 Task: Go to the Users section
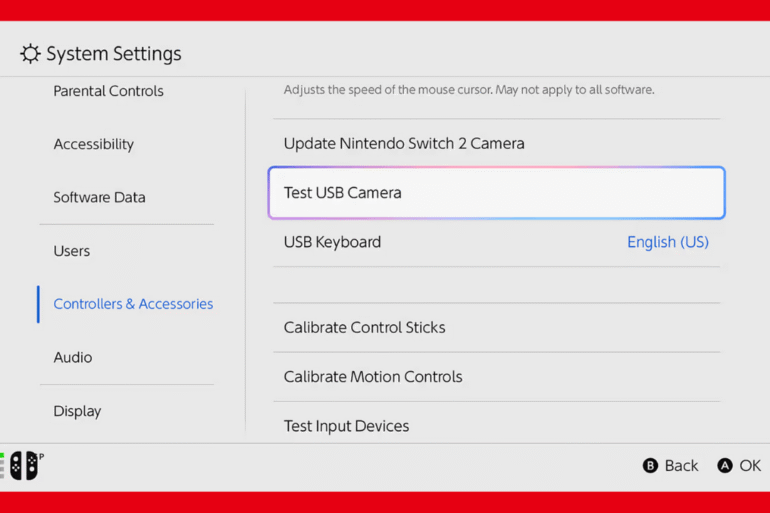[72, 251]
